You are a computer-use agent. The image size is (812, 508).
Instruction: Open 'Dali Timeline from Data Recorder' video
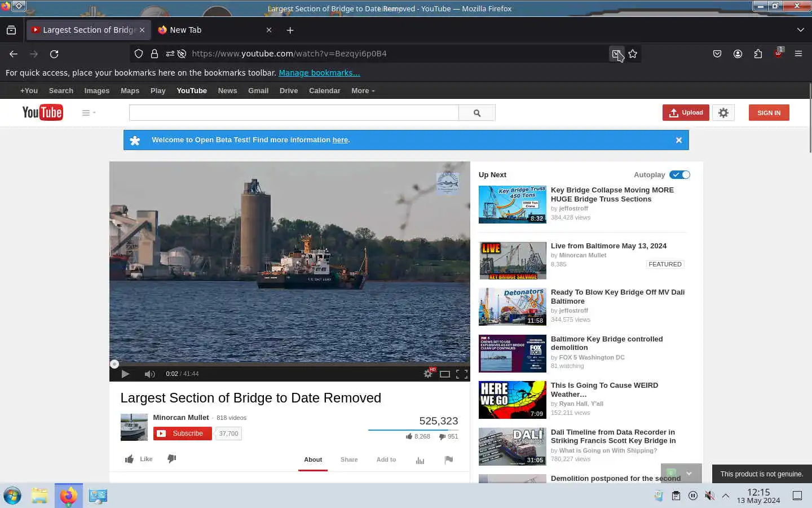click(614, 436)
